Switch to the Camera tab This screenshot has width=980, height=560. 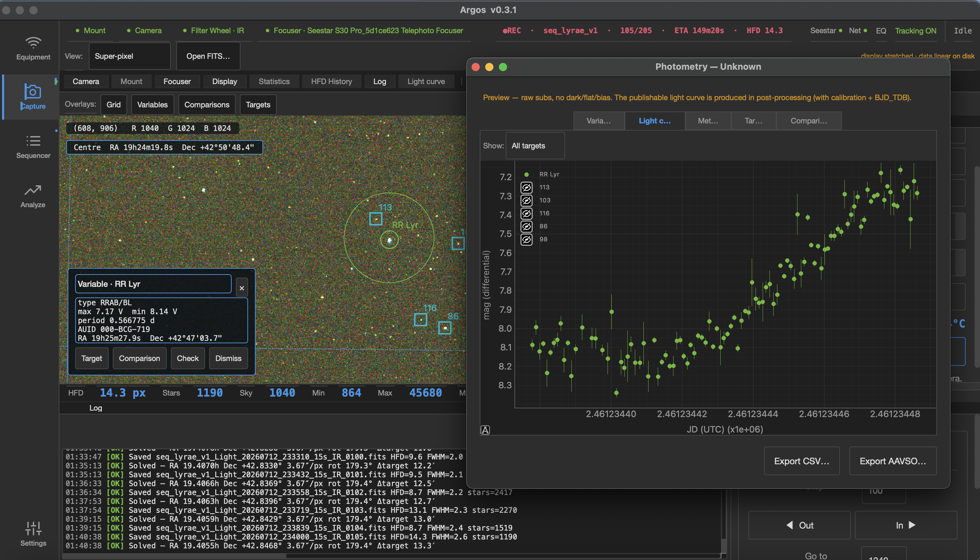86,81
